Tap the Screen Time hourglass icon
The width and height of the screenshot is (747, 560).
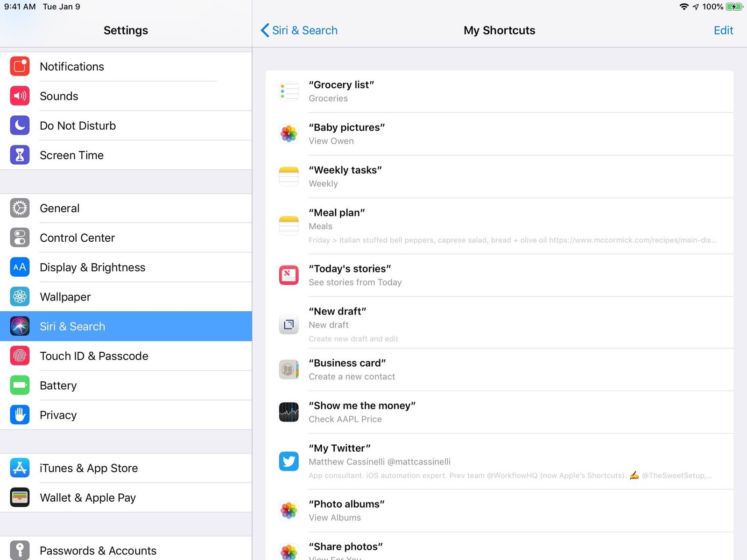(20, 155)
